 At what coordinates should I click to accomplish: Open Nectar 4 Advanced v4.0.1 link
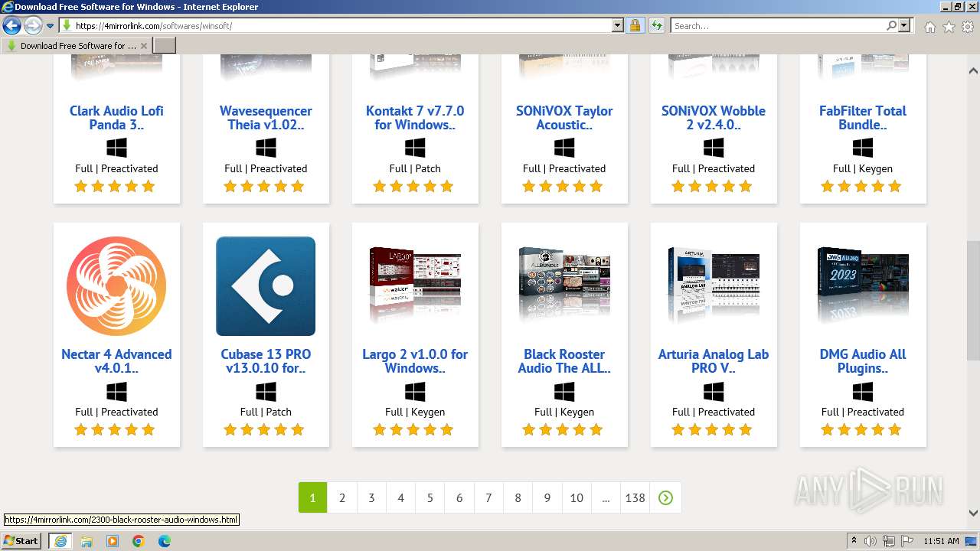click(x=116, y=361)
